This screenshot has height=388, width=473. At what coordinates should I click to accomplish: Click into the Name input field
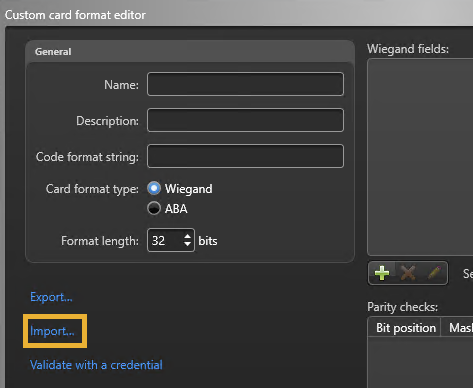pyautogui.click(x=245, y=84)
